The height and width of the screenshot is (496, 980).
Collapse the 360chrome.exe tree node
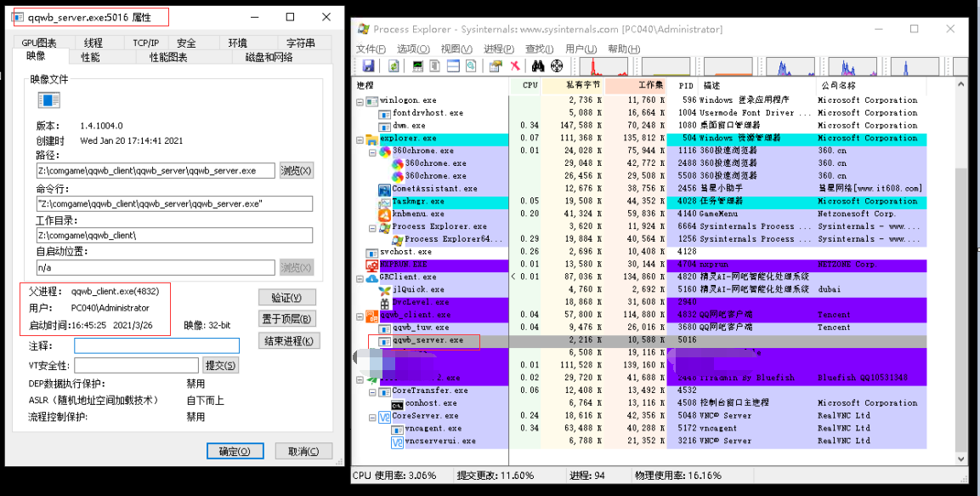pyautogui.click(x=372, y=151)
